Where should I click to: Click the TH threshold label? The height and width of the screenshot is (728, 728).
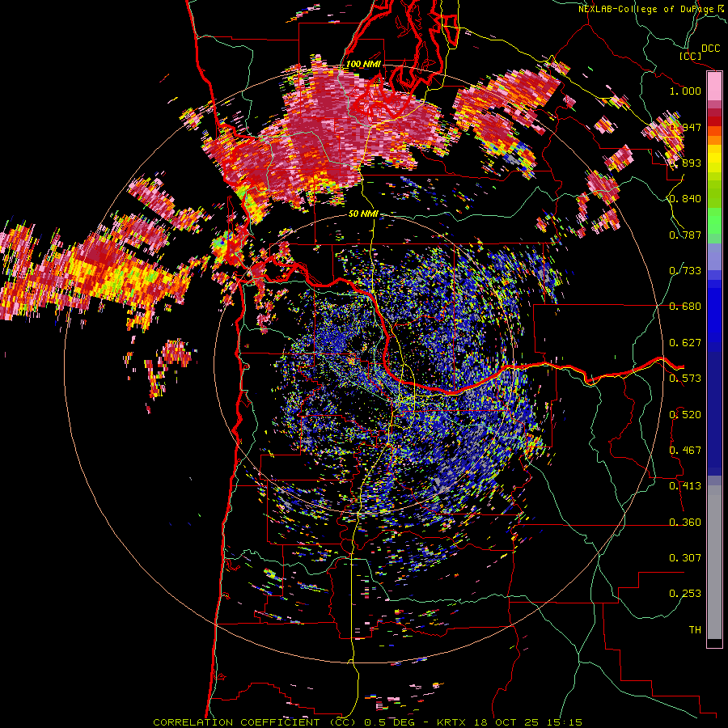695,630
